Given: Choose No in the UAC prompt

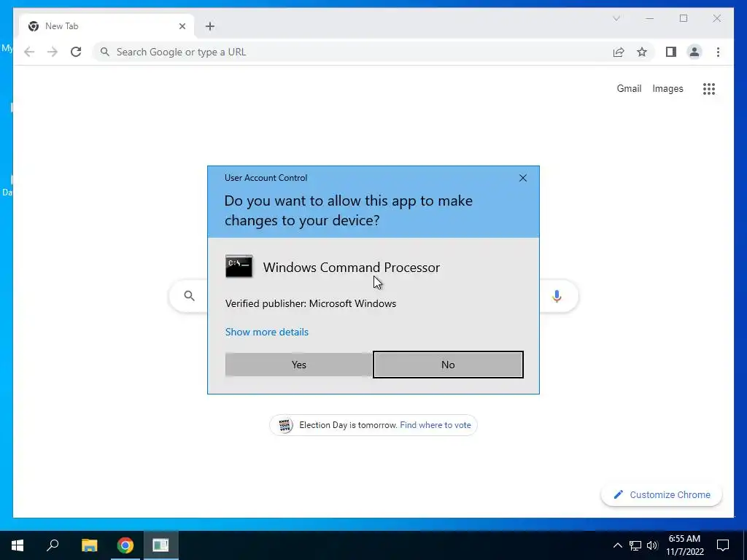Looking at the screenshot, I should tap(448, 365).
